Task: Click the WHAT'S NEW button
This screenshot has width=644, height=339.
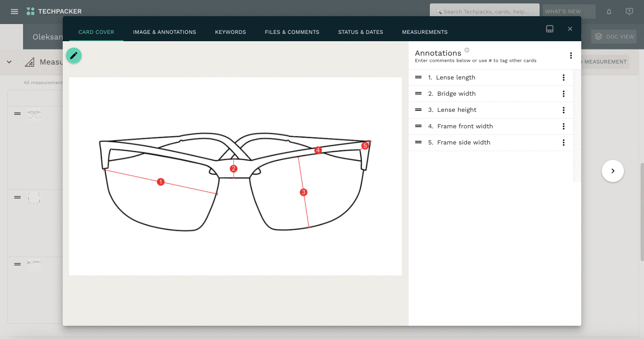Action: [569, 11]
